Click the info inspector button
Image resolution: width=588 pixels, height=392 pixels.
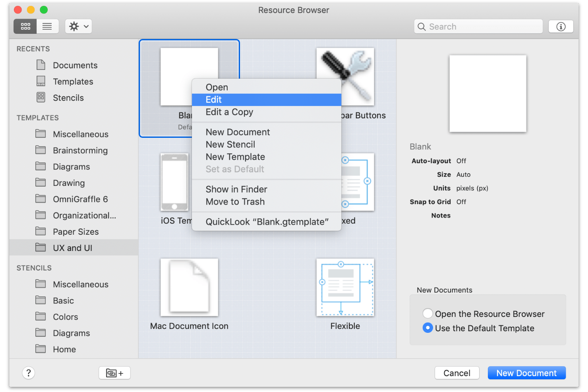[561, 27]
